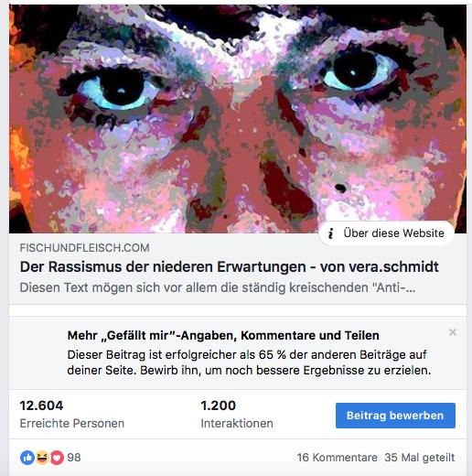Click the Interaktionen label
This screenshot has height=476, width=472.
click(237, 424)
